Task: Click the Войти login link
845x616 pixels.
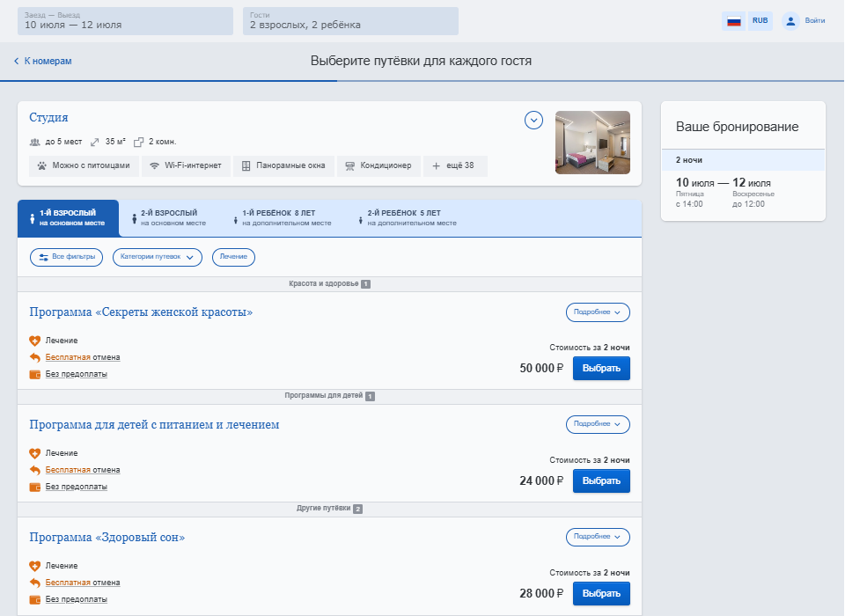Action: tap(815, 21)
